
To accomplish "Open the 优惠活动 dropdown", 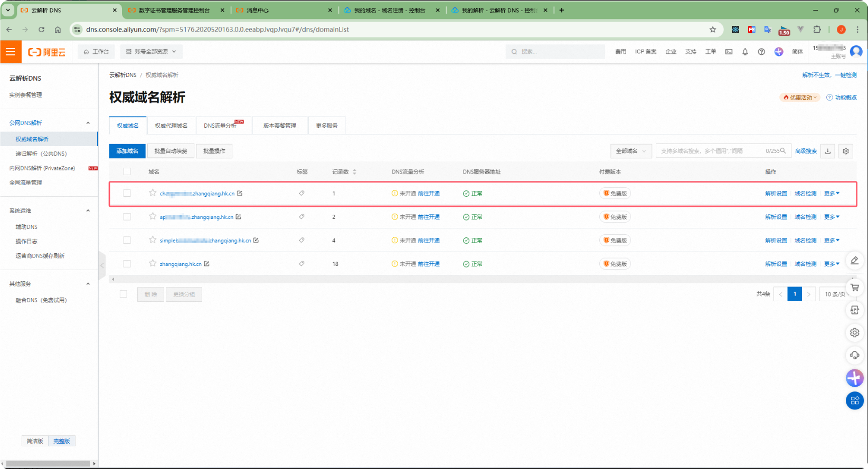I will click(800, 98).
